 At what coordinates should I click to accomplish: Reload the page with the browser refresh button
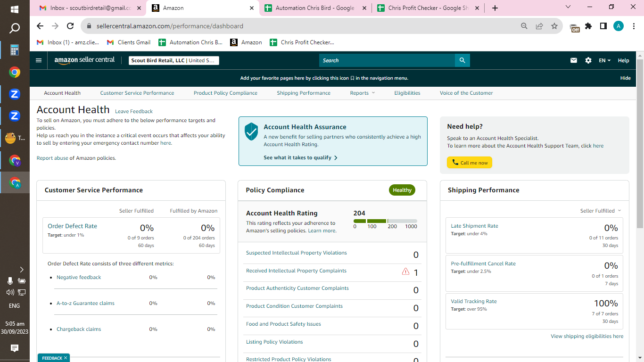coord(70,26)
